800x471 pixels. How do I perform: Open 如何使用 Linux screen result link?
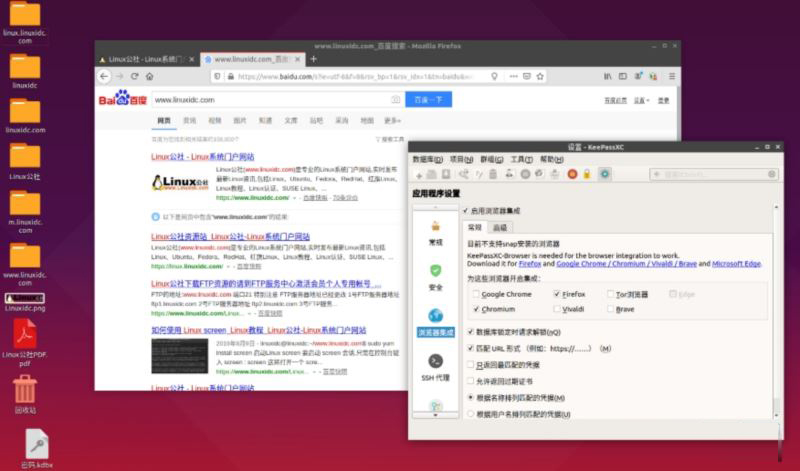tap(259, 330)
